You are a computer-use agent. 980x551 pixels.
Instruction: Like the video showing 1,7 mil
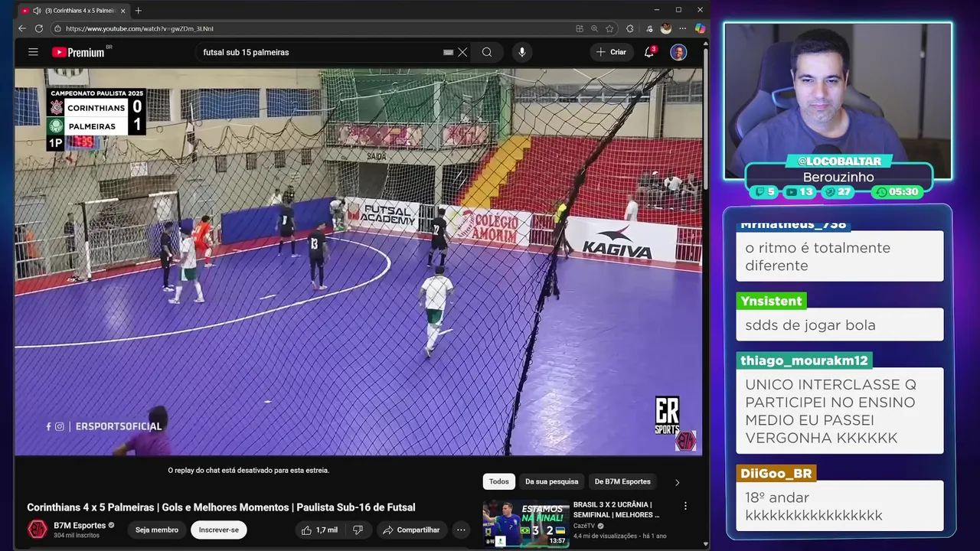319,530
